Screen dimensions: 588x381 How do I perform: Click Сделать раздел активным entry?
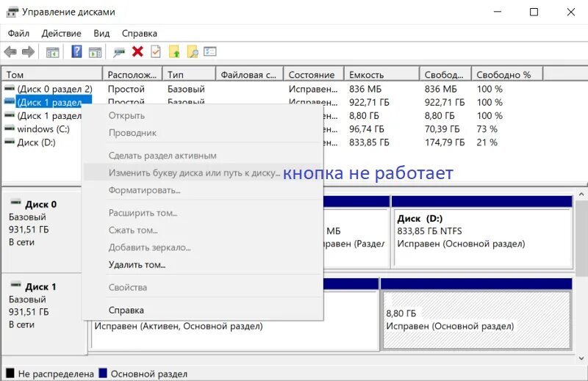point(203,156)
